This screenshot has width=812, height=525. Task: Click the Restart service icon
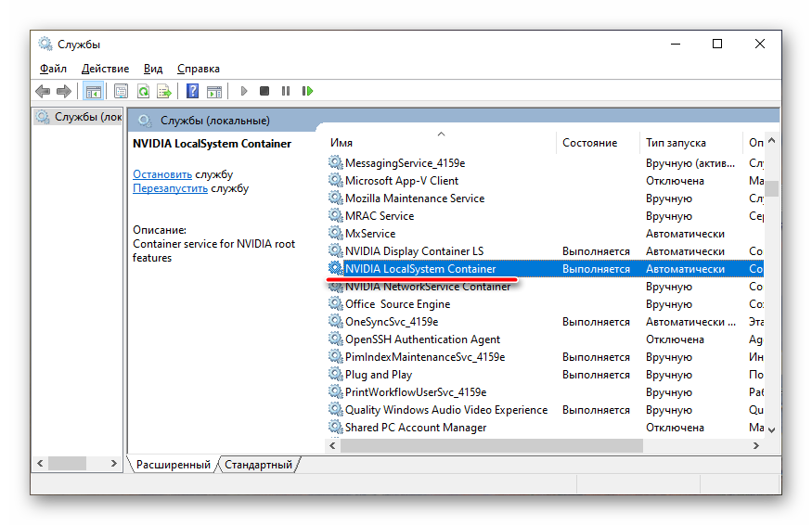[307, 91]
